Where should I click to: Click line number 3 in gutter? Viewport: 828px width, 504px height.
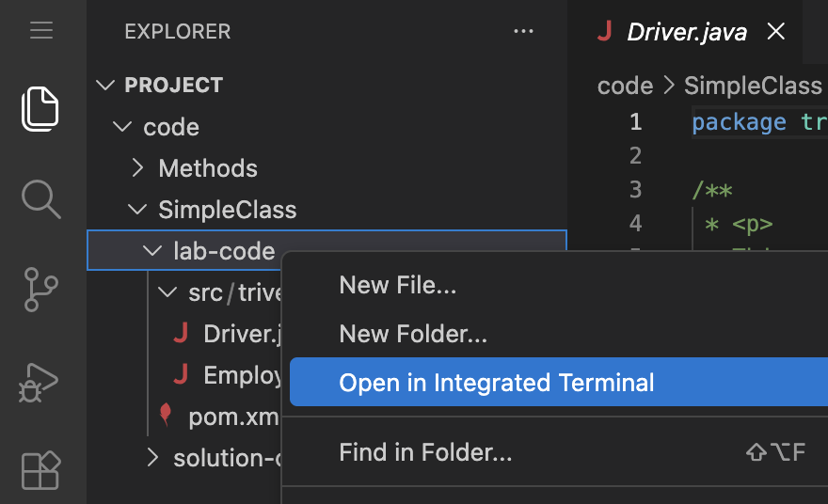point(636,189)
